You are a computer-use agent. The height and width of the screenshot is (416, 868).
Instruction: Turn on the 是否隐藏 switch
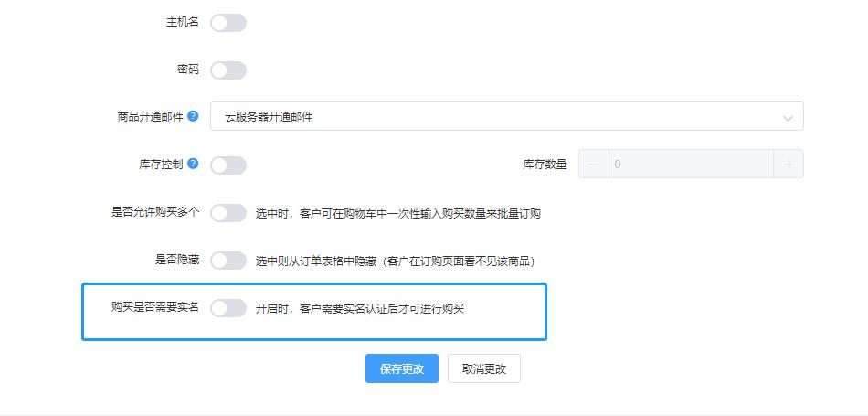point(228,261)
